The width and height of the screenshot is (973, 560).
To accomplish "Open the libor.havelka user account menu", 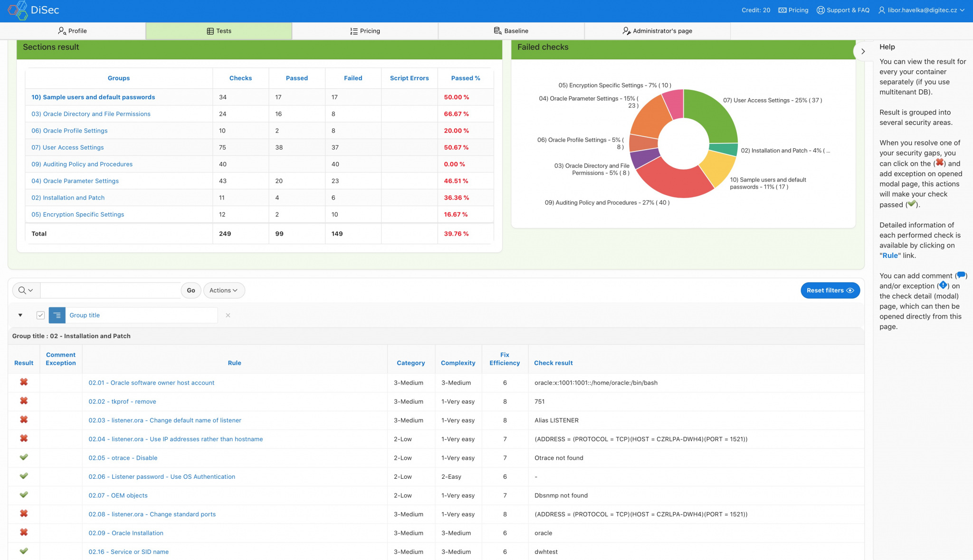I will tap(921, 10).
